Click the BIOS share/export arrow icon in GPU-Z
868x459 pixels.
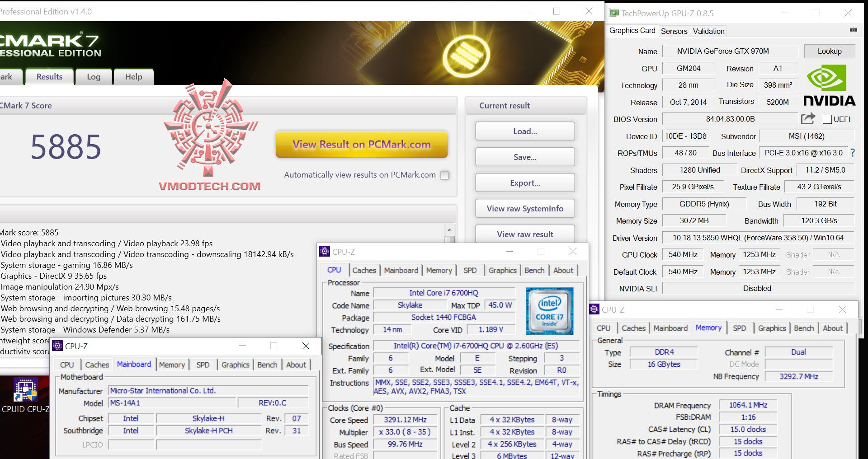pos(808,119)
